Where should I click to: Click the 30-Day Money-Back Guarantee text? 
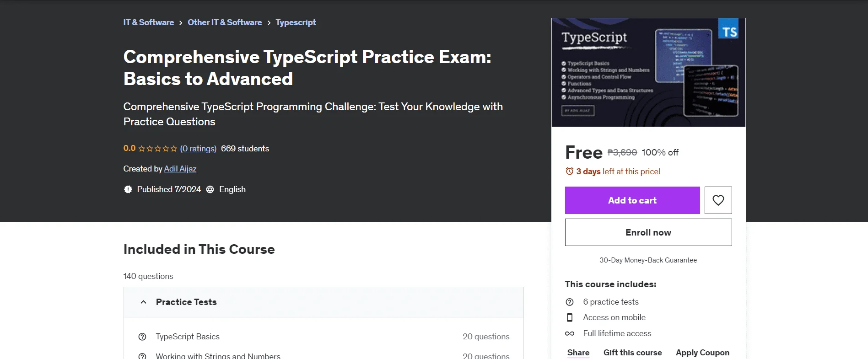click(x=648, y=260)
